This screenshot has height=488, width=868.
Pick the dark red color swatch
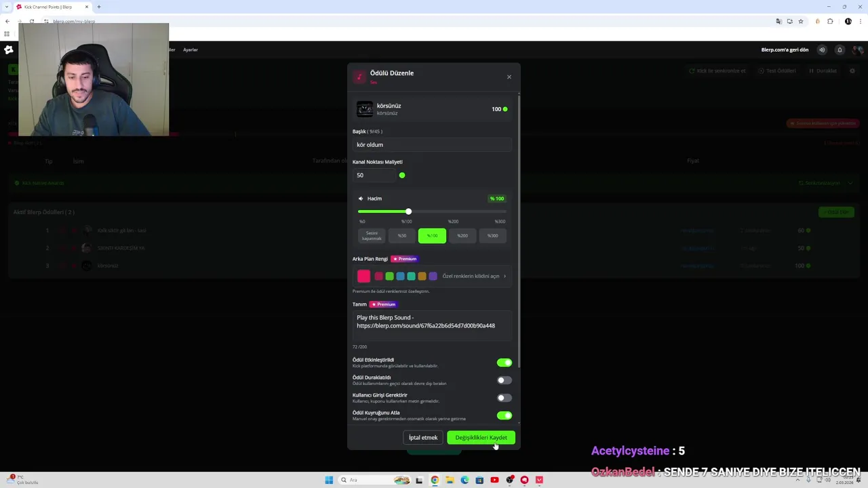(x=378, y=277)
